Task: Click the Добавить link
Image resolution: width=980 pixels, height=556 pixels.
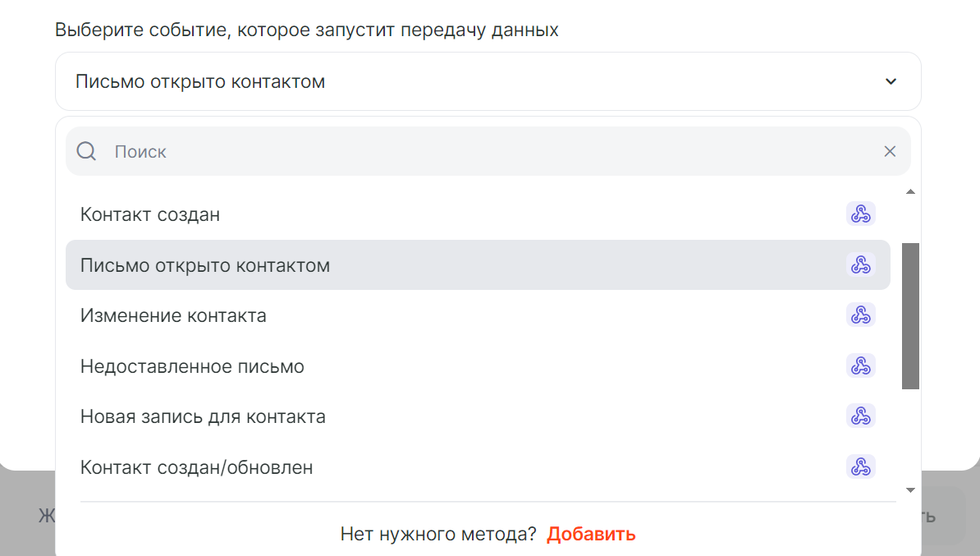Action: click(x=591, y=534)
